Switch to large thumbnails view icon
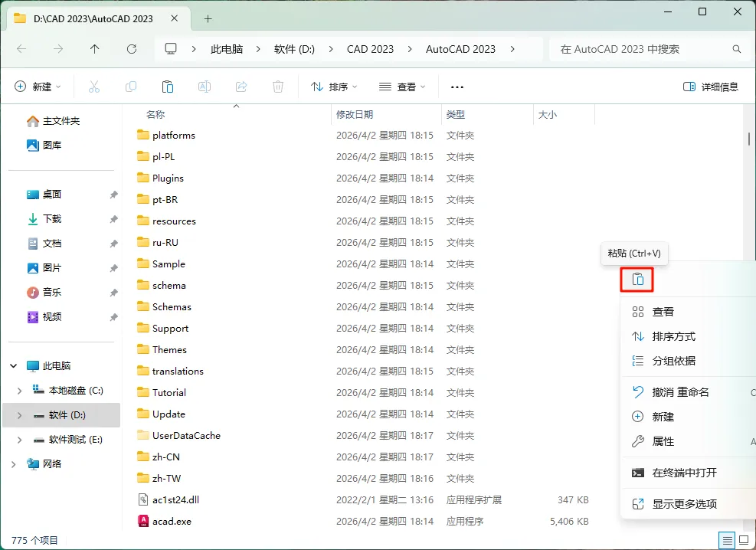Image resolution: width=756 pixels, height=550 pixels. pyautogui.click(x=744, y=540)
